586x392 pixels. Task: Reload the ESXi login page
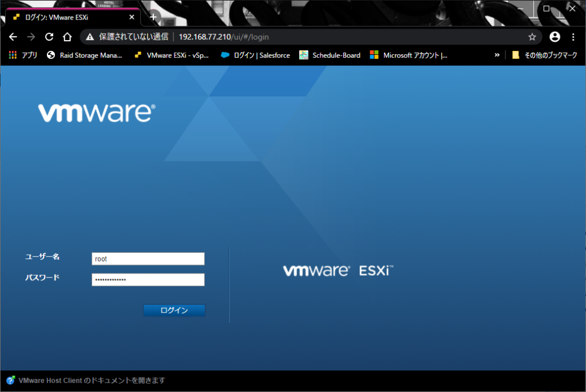coord(49,37)
